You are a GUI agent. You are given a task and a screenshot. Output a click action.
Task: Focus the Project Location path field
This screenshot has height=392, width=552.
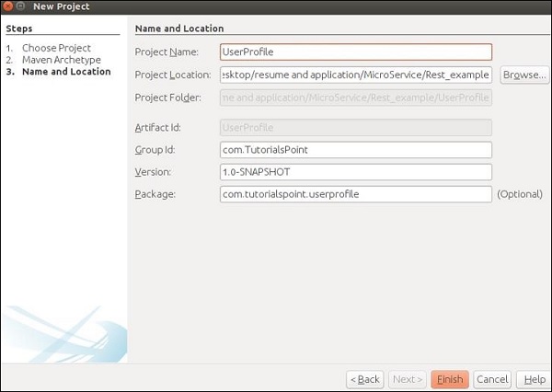pyautogui.click(x=356, y=75)
